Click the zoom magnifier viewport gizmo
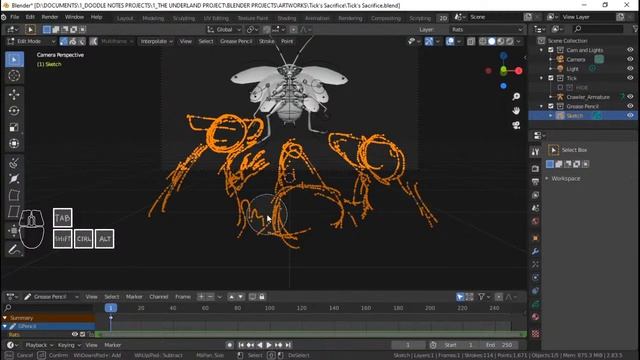The image size is (640, 360). [516, 96]
